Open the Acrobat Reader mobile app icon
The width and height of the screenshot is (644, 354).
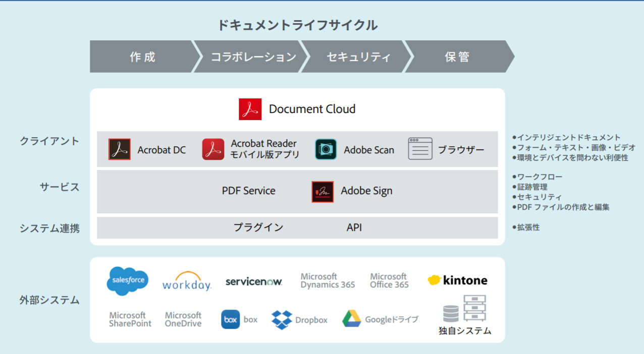213,150
